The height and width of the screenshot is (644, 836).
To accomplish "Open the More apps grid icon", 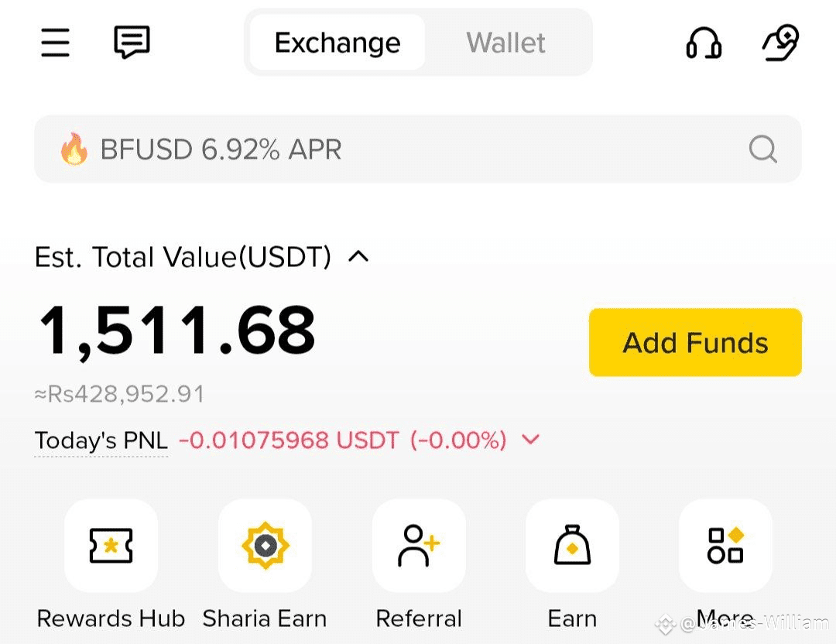I will tap(725, 546).
